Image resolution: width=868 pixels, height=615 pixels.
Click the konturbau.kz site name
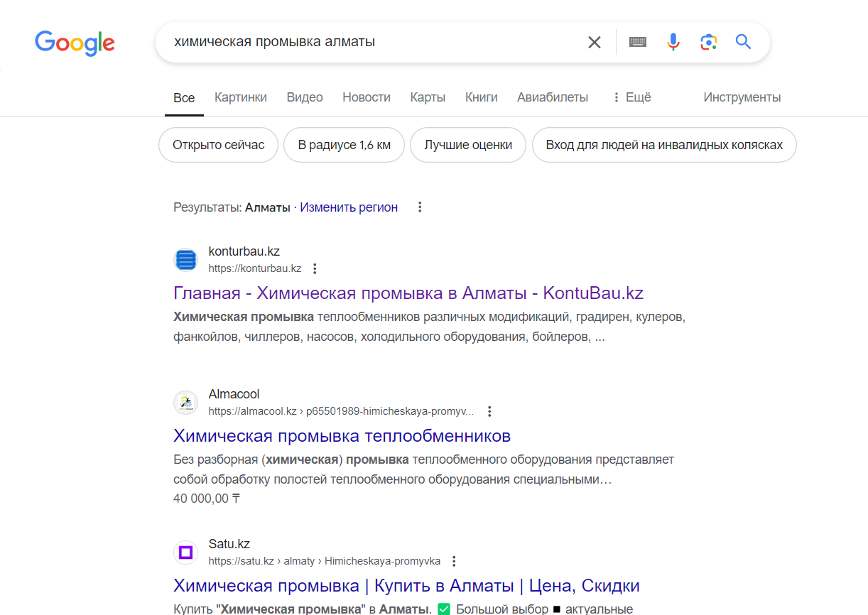click(x=244, y=251)
